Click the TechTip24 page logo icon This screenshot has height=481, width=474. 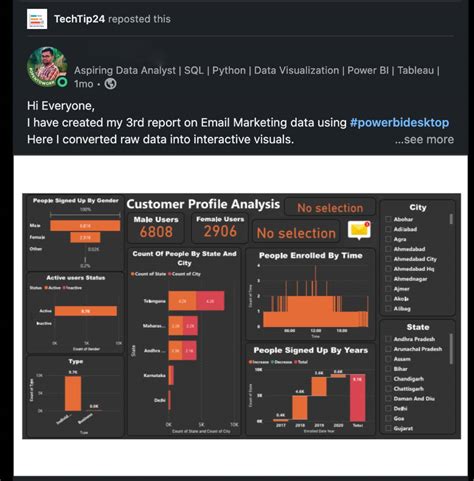point(37,19)
